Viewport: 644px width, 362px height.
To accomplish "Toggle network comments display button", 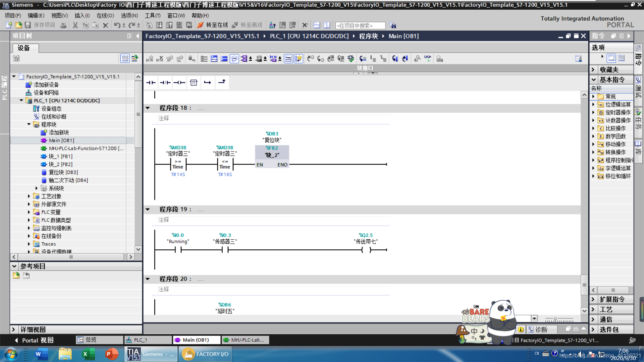I will (x=288, y=59).
